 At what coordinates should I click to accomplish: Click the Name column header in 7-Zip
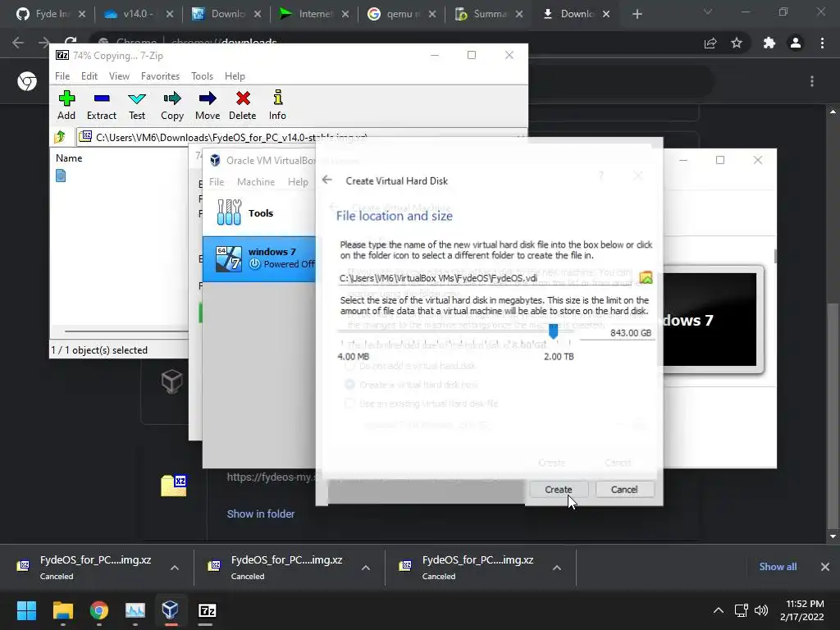(69, 158)
